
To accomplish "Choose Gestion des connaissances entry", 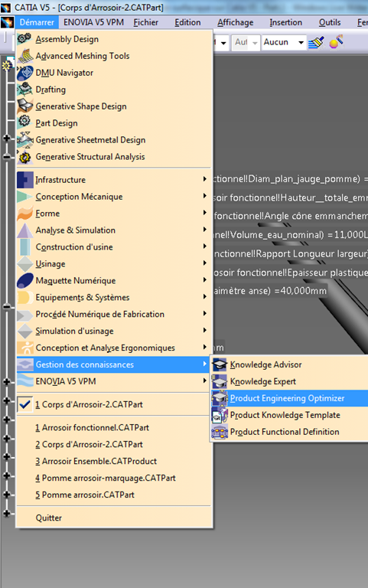I will coord(114,364).
